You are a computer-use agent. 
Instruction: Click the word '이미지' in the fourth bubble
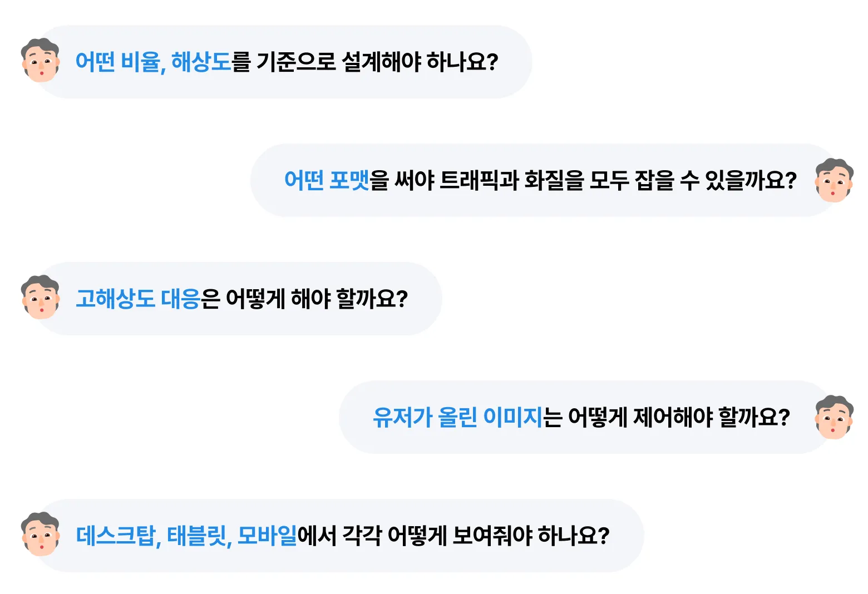coord(513,417)
